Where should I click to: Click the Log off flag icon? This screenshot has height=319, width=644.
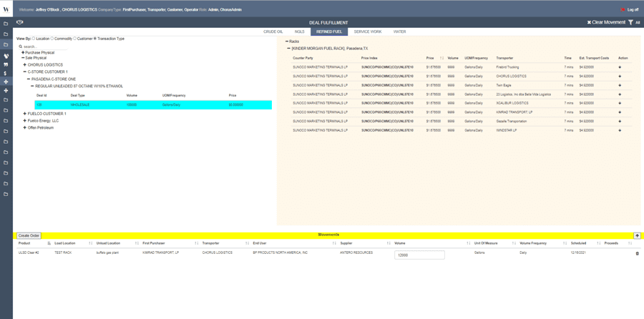[x=623, y=9]
